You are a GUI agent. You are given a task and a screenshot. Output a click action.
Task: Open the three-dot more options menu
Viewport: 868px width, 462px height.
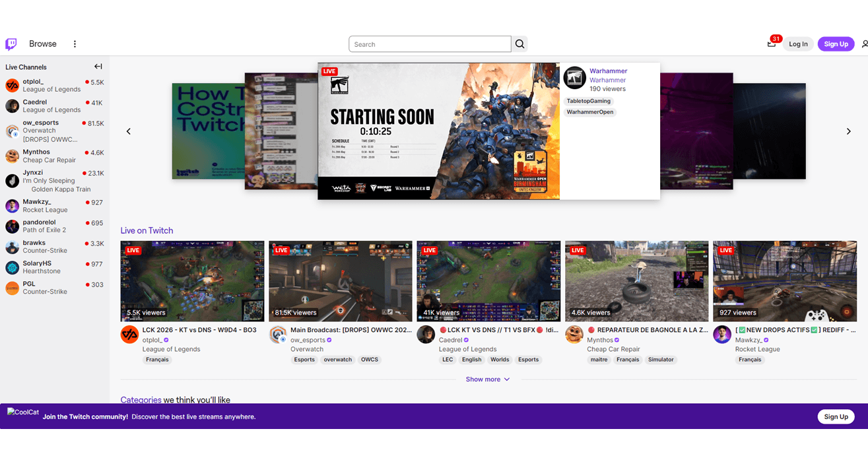point(75,44)
